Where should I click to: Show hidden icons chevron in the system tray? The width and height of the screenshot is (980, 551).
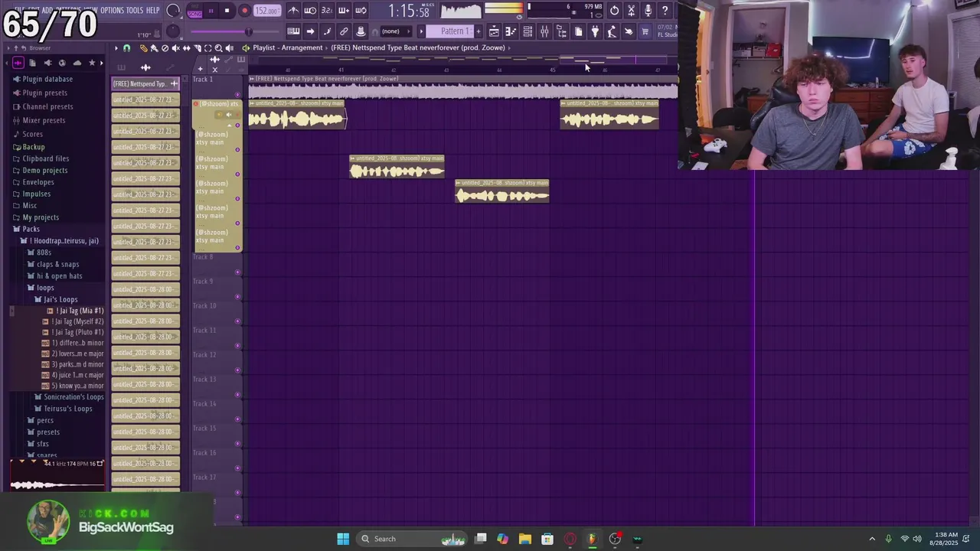[x=871, y=539]
